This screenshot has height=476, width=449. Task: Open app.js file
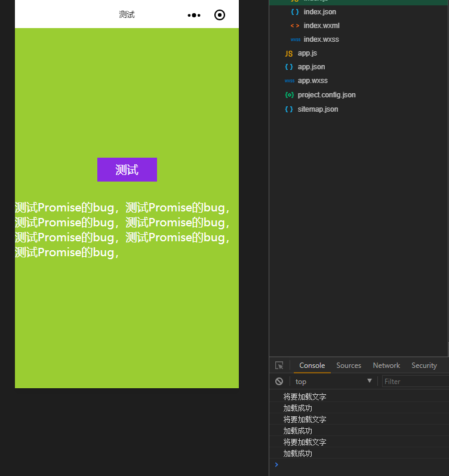[307, 53]
